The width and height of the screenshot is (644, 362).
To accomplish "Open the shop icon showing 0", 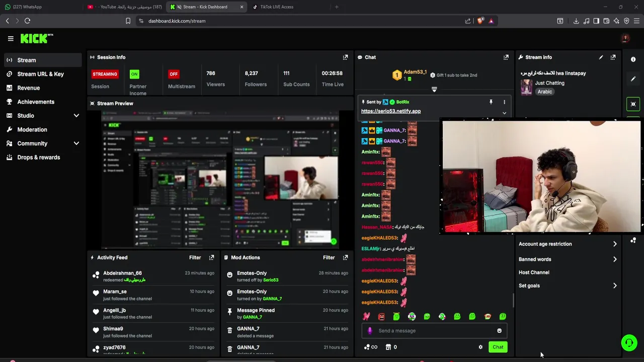I will 391,347.
